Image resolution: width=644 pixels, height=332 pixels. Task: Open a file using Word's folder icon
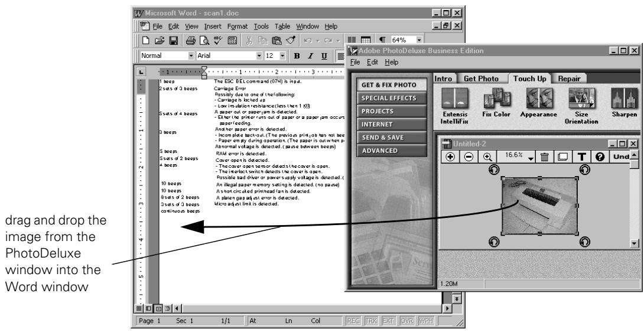160,40
